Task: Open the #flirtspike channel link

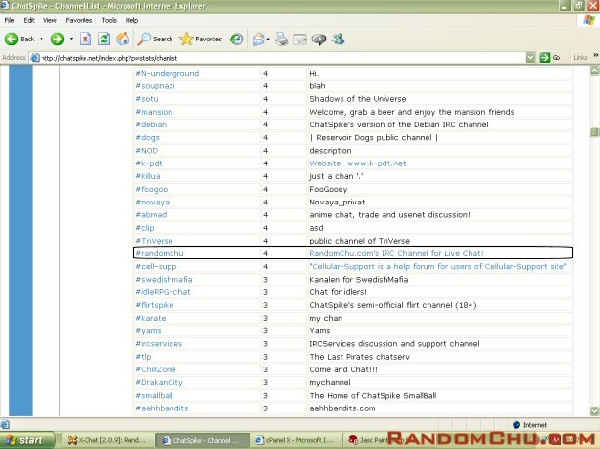Action: (155, 305)
